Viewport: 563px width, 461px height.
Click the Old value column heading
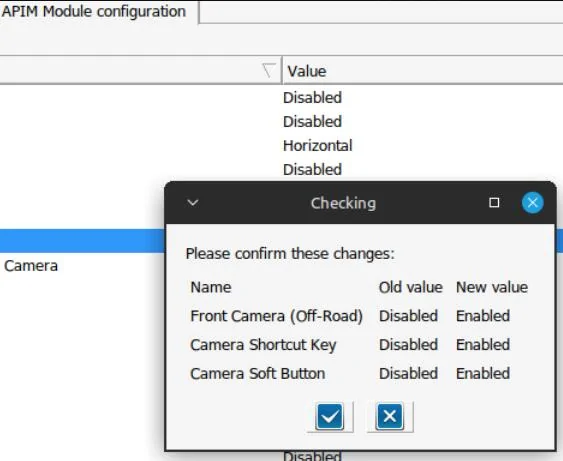point(410,287)
